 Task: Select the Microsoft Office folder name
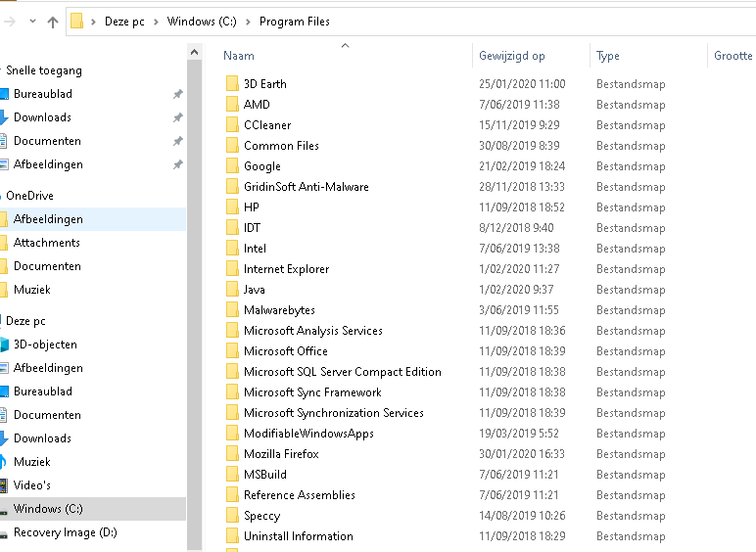pos(285,351)
